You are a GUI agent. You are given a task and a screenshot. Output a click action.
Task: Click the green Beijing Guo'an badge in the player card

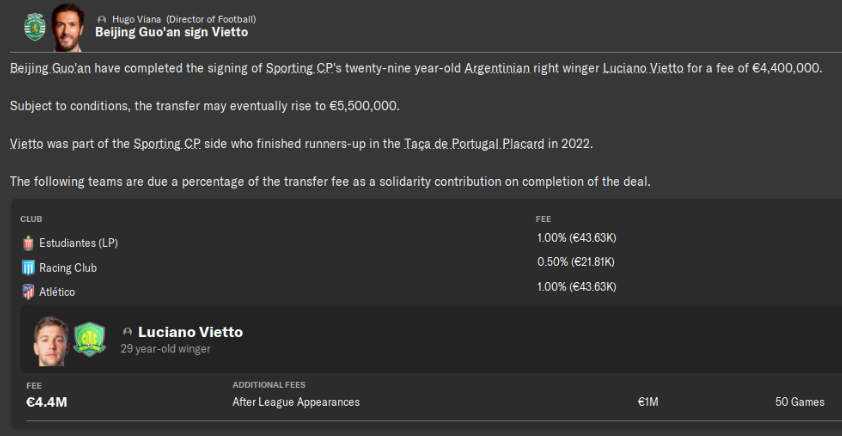click(x=90, y=339)
